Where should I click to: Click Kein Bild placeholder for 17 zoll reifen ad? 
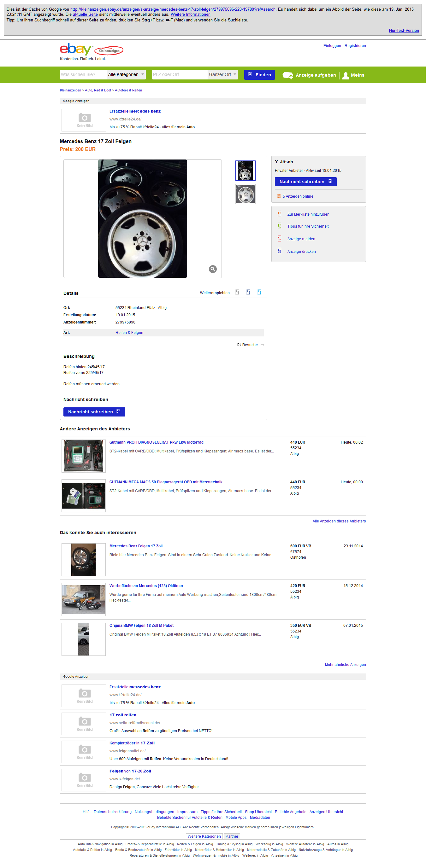point(84,724)
